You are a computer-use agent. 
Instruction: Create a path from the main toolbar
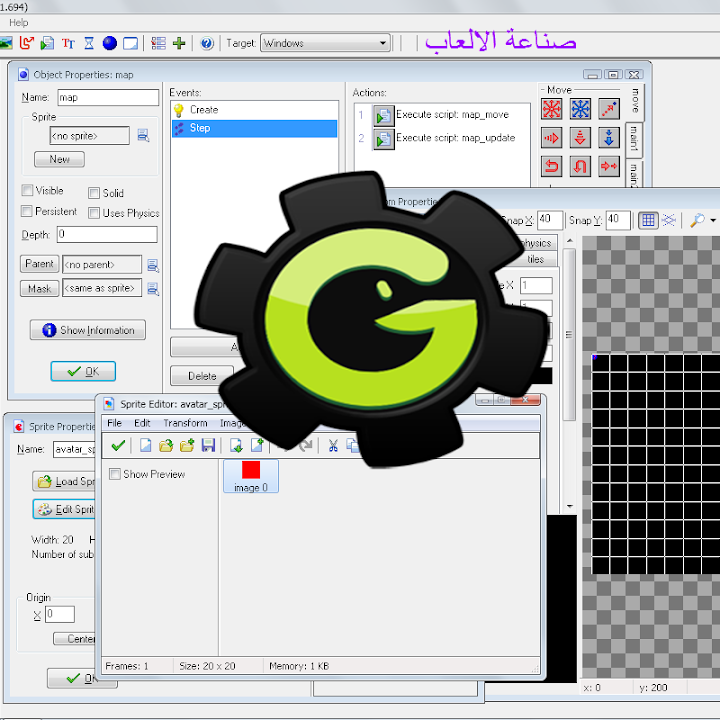coord(26,43)
